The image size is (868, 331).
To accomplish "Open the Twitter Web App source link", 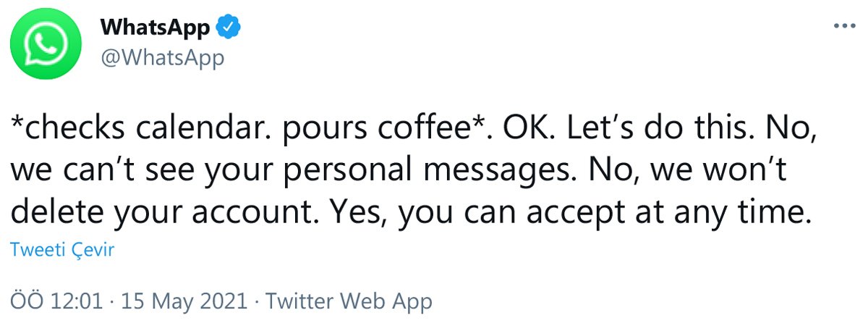I will tap(349, 301).
